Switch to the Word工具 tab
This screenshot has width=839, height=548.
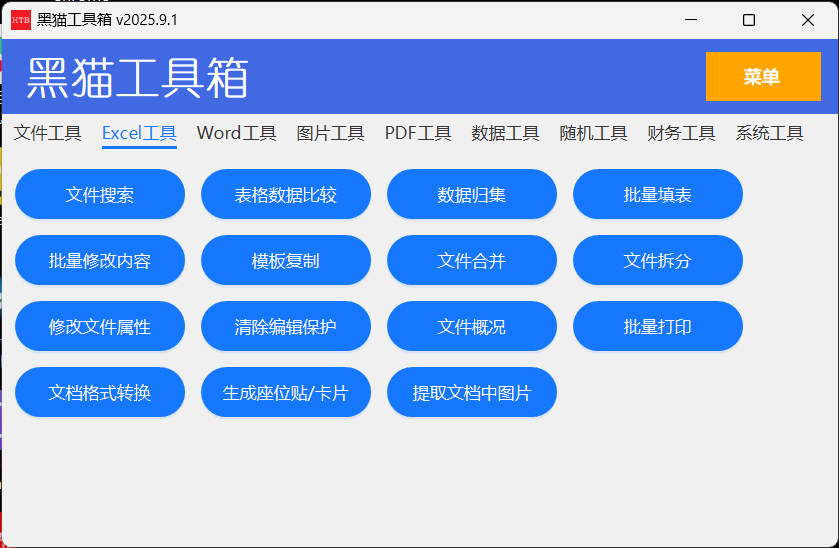click(x=236, y=133)
